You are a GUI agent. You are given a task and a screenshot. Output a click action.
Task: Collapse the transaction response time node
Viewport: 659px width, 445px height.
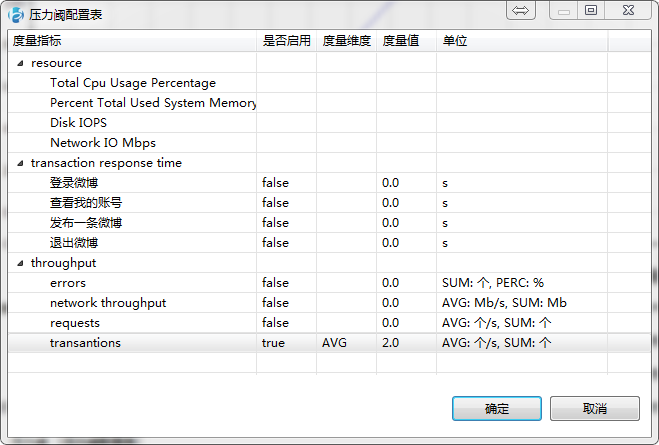pyautogui.click(x=20, y=163)
